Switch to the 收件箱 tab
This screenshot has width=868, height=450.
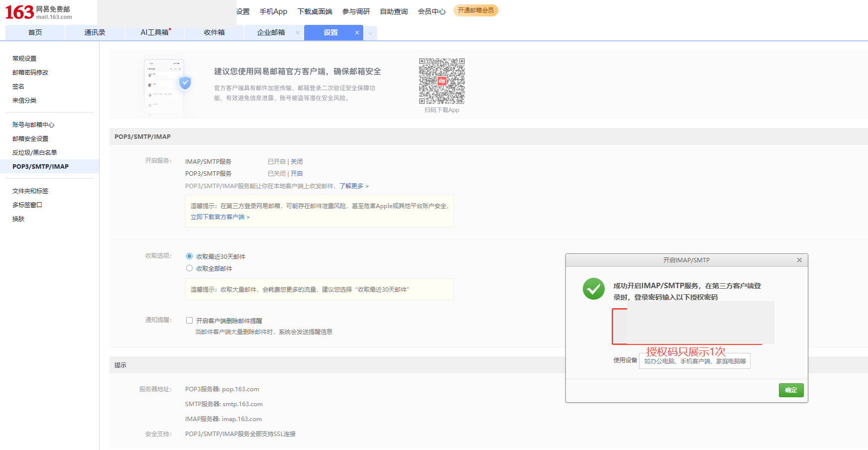(214, 33)
